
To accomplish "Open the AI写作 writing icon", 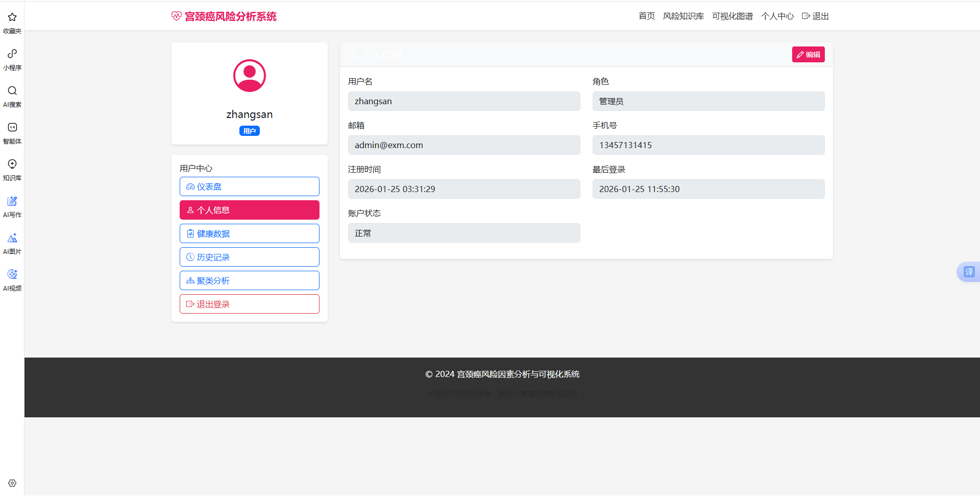I will (x=12, y=201).
